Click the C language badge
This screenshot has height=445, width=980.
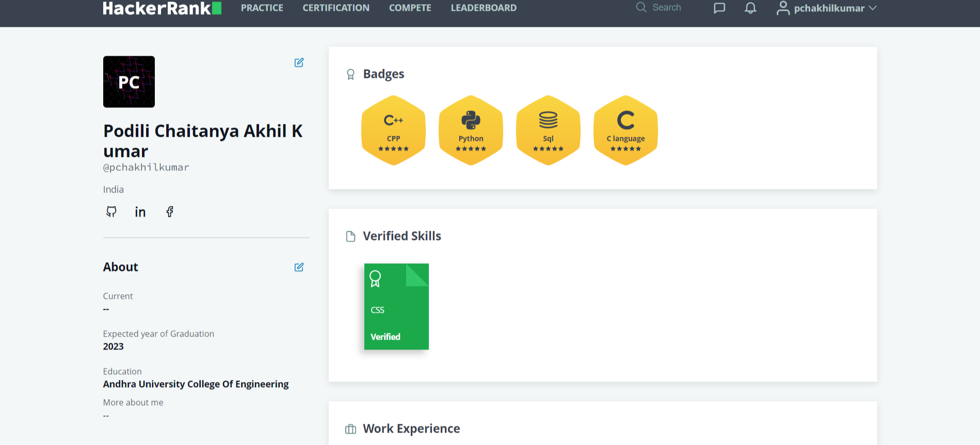click(625, 130)
